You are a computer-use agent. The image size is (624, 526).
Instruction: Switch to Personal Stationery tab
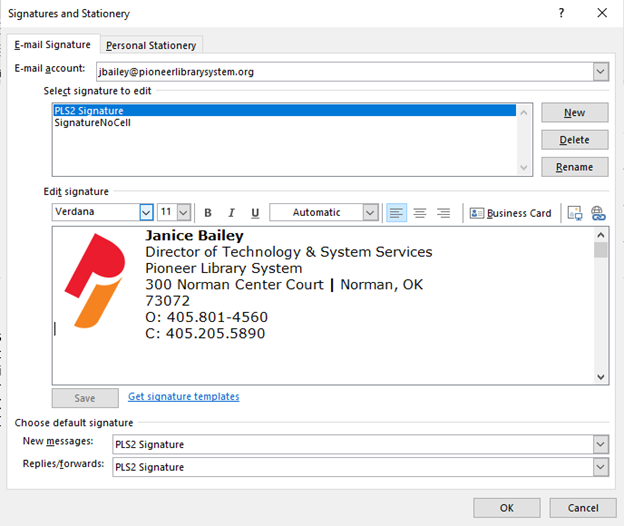point(152,45)
